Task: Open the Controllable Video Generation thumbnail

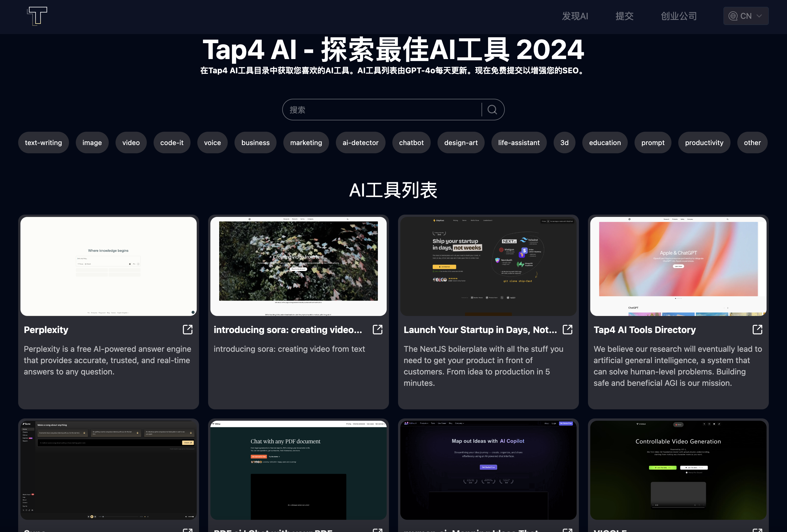Action: 678,470
